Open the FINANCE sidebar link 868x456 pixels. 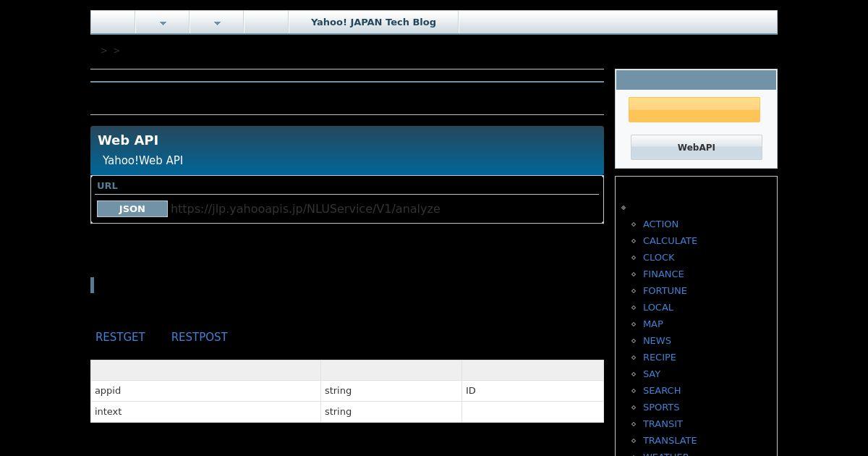coord(663,274)
